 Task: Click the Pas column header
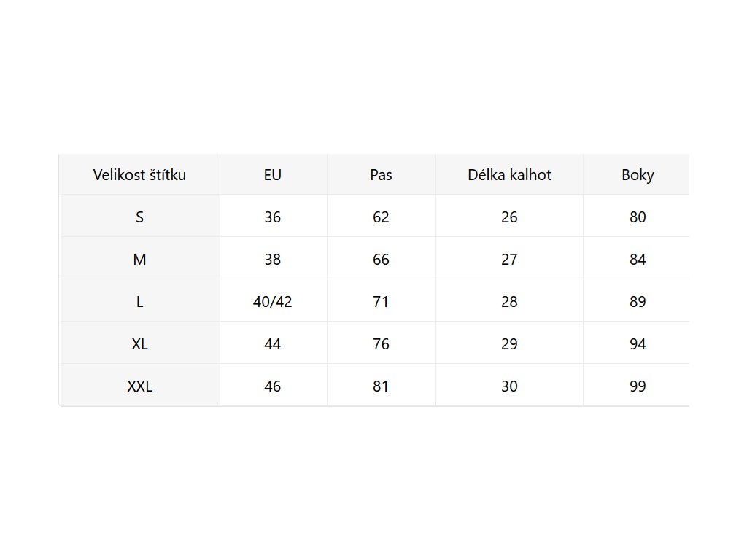[381, 175]
